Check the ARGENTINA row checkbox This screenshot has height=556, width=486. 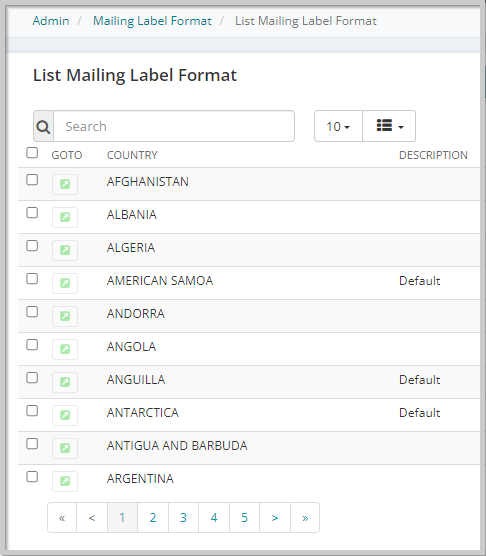32,477
